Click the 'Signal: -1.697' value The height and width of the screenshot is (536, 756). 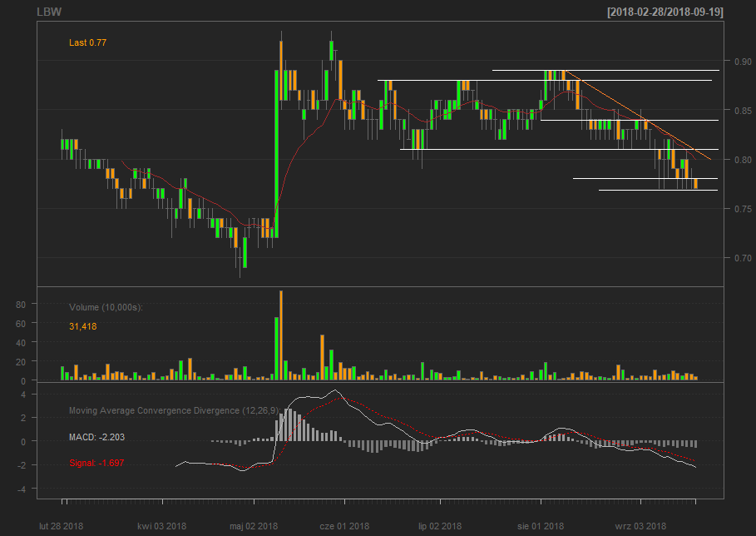tap(96, 463)
